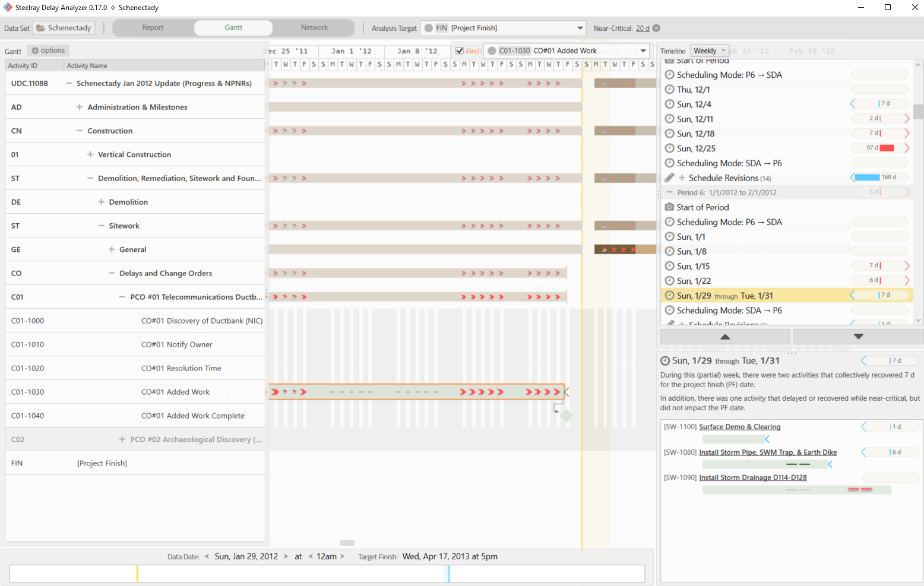The image size is (924, 586).
Task: Switch to the Report tab
Action: (x=153, y=28)
